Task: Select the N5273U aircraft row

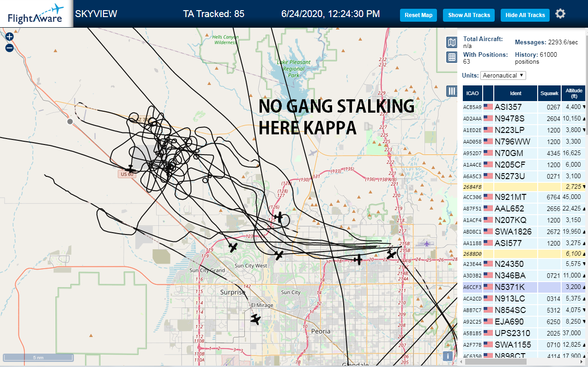Action: pyautogui.click(x=524, y=176)
